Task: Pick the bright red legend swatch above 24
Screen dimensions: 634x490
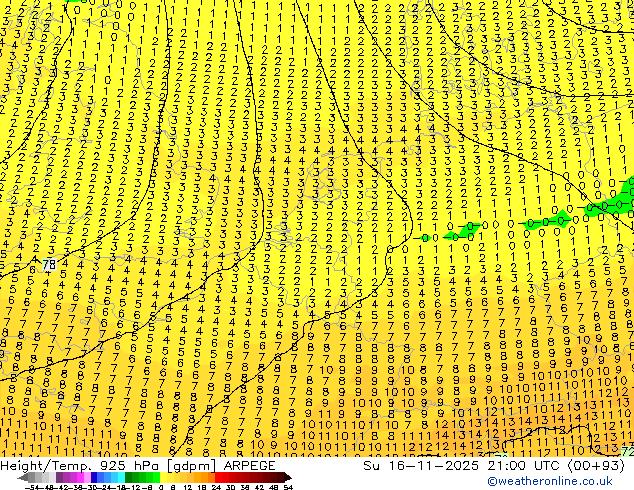Action: pyautogui.click(x=218, y=477)
